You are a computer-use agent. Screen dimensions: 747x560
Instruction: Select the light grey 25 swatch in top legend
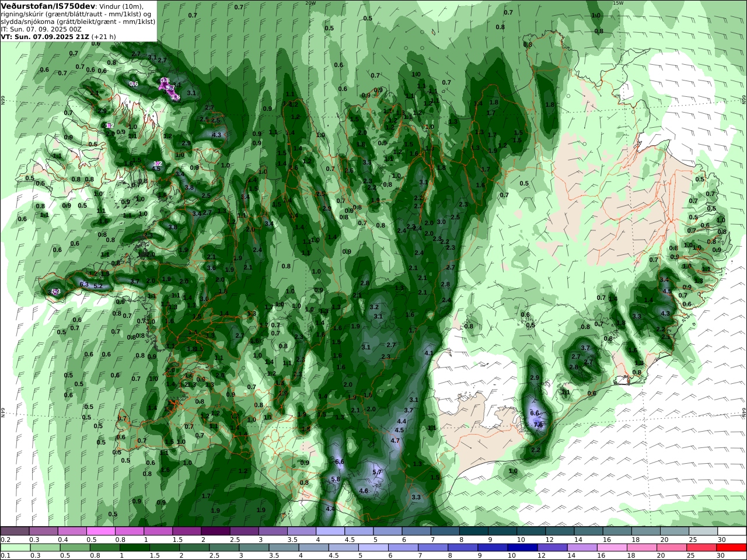(x=703, y=531)
